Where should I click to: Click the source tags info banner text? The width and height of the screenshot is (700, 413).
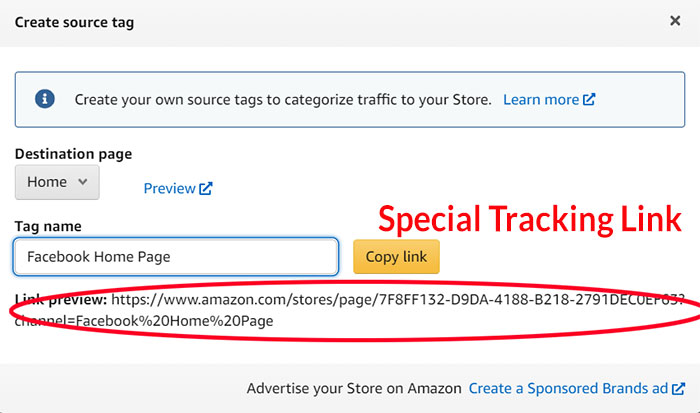click(283, 99)
